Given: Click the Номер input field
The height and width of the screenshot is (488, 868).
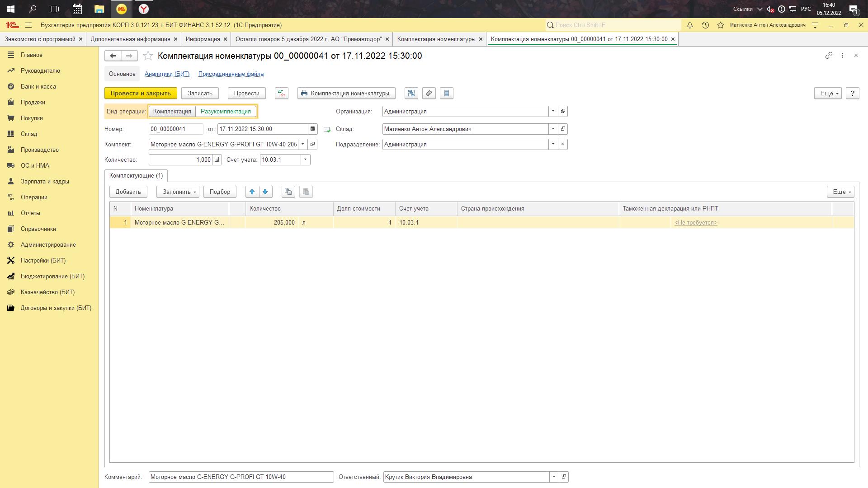Looking at the screenshot, I should point(176,129).
